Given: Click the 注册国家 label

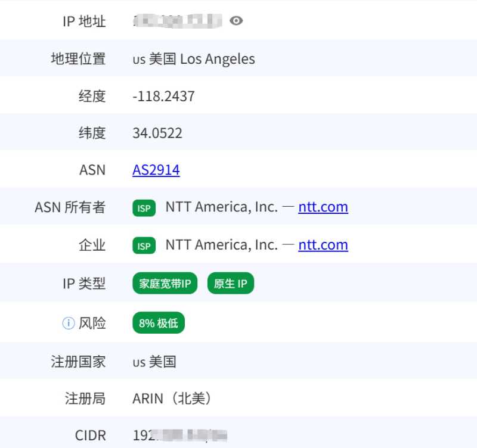Looking at the screenshot, I should pos(79,362).
